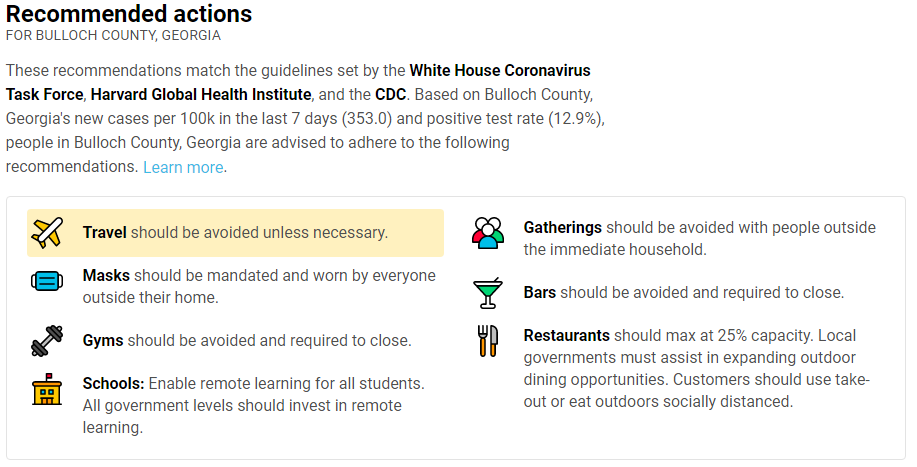Click the bold Gyms label

click(x=103, y=340)
